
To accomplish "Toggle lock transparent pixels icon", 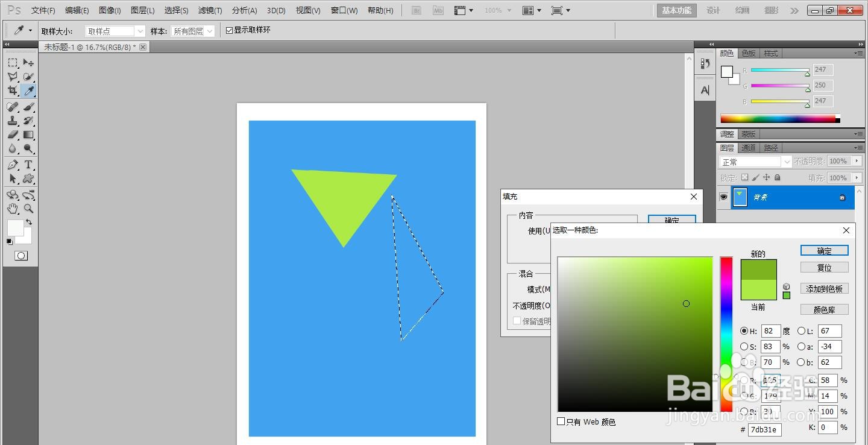I will click(x=744, y=178).
